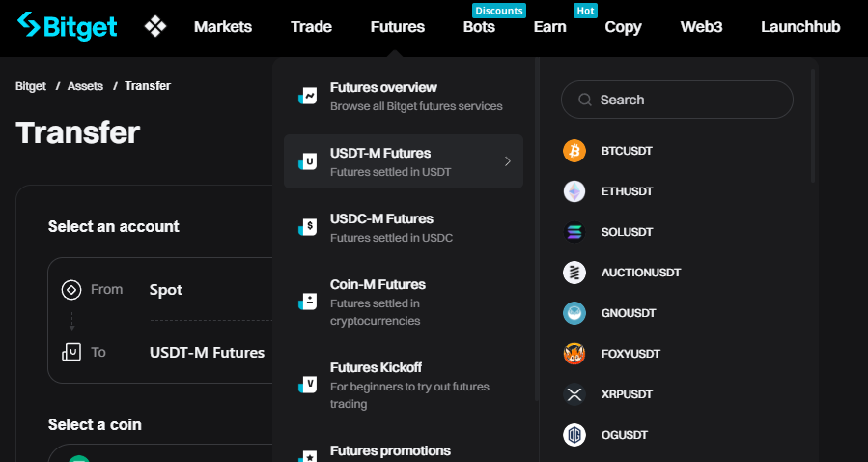Open the Copy menu
The height and width of the screenshot is (462, 868).
tap(623, 27)
